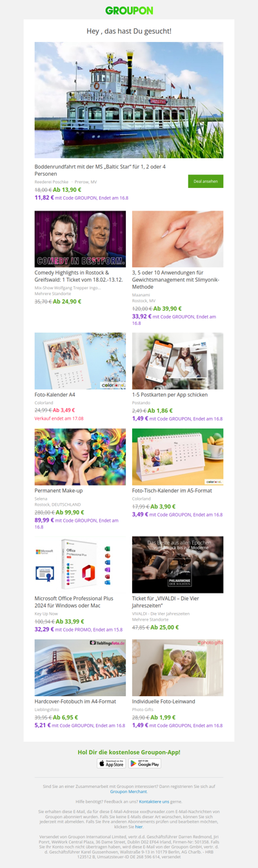Open 'Foto-Tisch-Kalender im A5-Format' link

(172, 490)
